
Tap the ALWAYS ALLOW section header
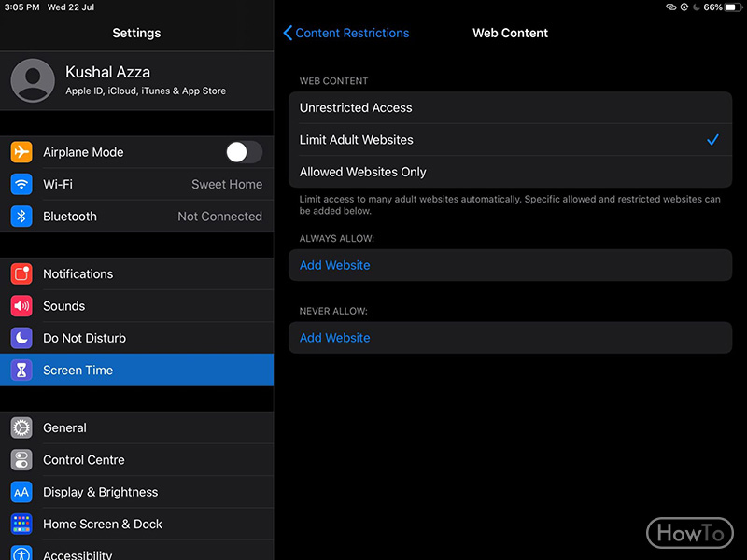tap(337, 239)
